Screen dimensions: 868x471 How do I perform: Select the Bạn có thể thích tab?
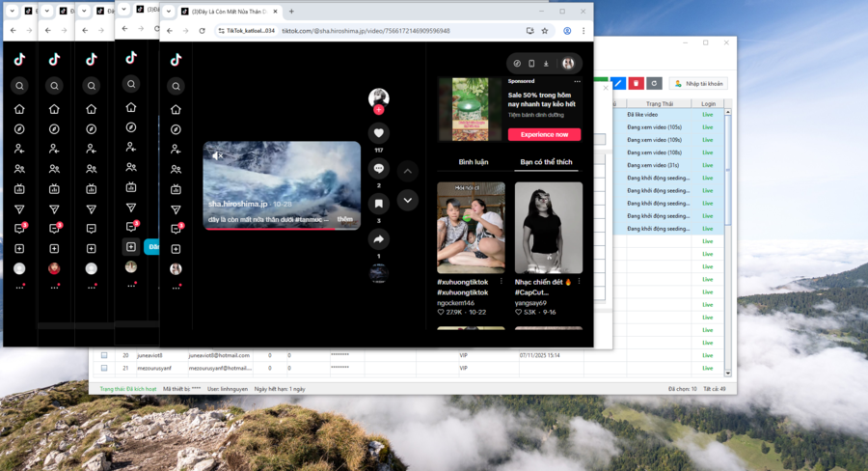tap(546, 162)
